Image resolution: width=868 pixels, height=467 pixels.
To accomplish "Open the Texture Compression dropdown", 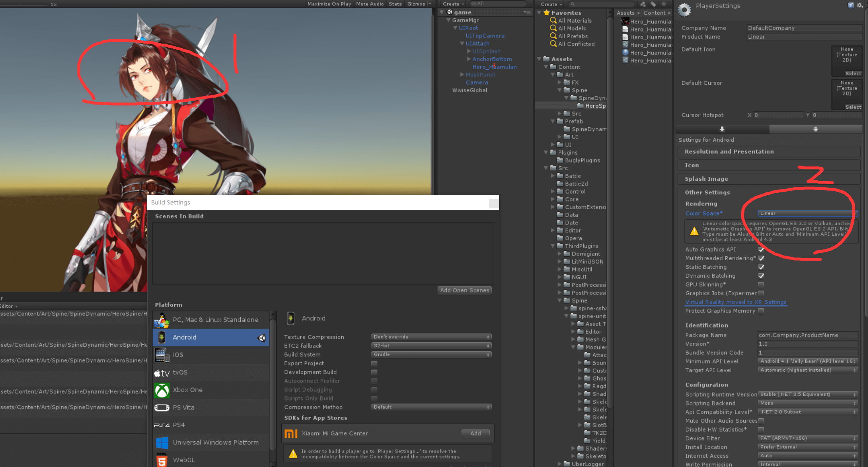I will (x=431, y=337).
